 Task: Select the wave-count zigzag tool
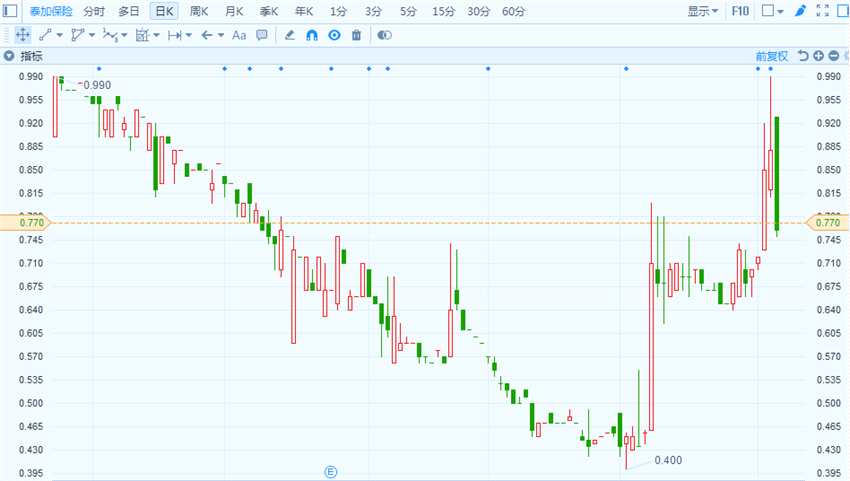coord(110,35)
